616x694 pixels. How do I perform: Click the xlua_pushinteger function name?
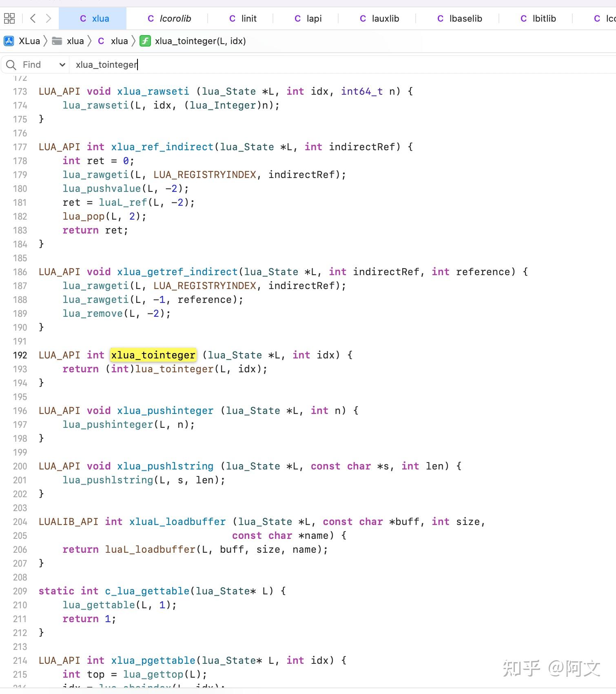tap(165, 411)
